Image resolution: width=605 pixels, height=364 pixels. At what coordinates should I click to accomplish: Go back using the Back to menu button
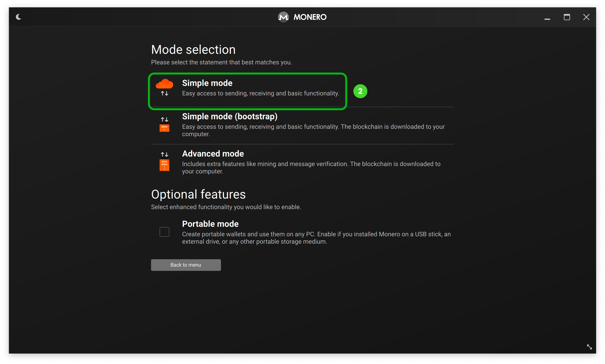pyautogui.click(x=186, y=265)
